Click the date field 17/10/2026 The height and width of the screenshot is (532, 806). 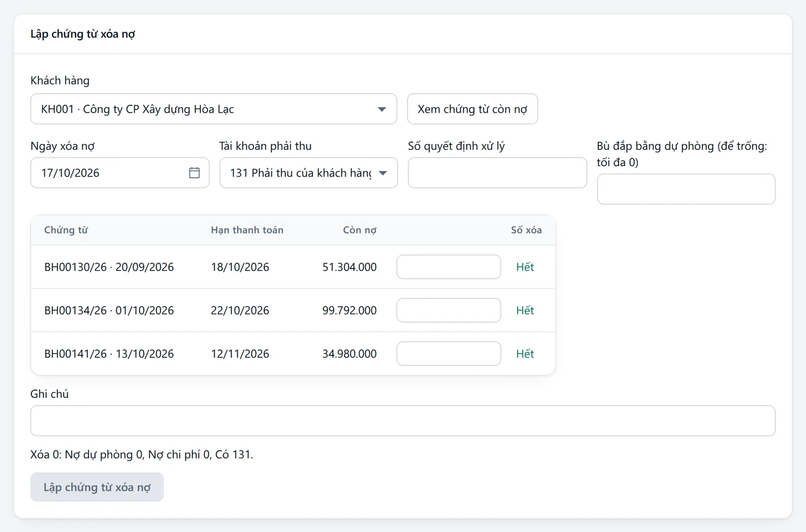[x=120, y=173]
